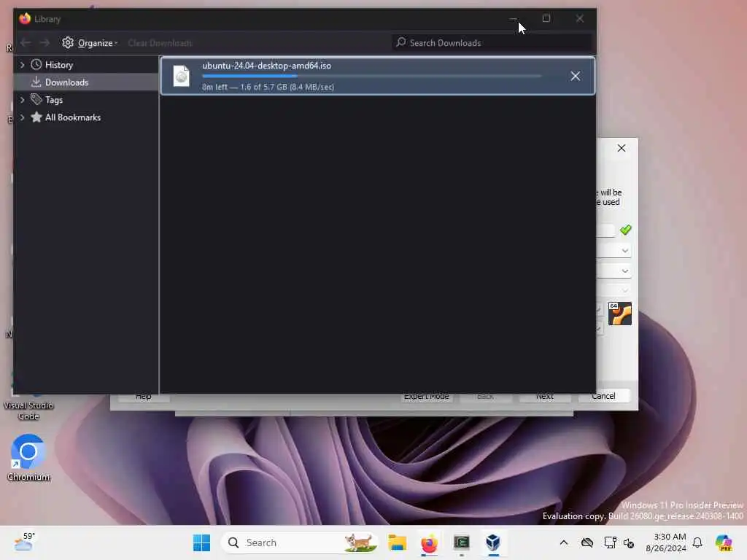Show hidden system tray icons
Screen dimensions: 747x560
(x=564, y=542)
